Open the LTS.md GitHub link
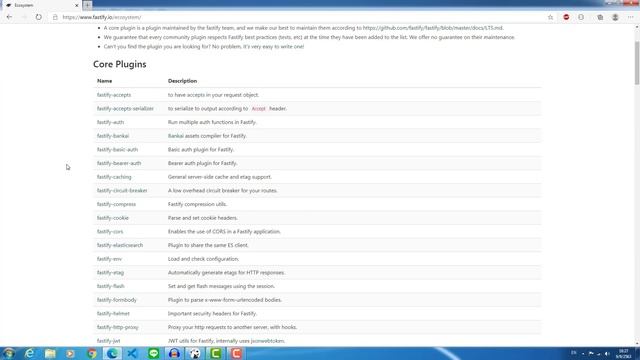 (x=433, y=28)
